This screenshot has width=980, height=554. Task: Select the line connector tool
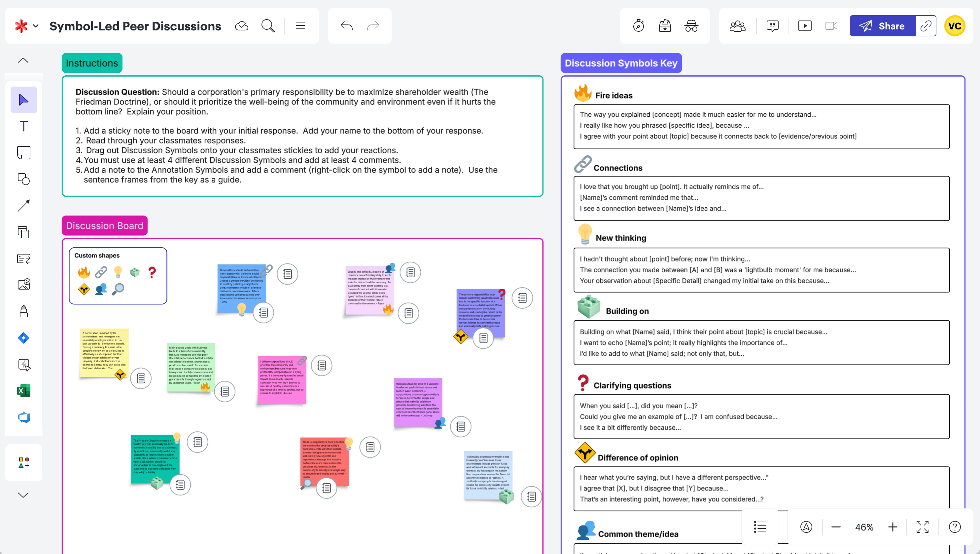23,206
